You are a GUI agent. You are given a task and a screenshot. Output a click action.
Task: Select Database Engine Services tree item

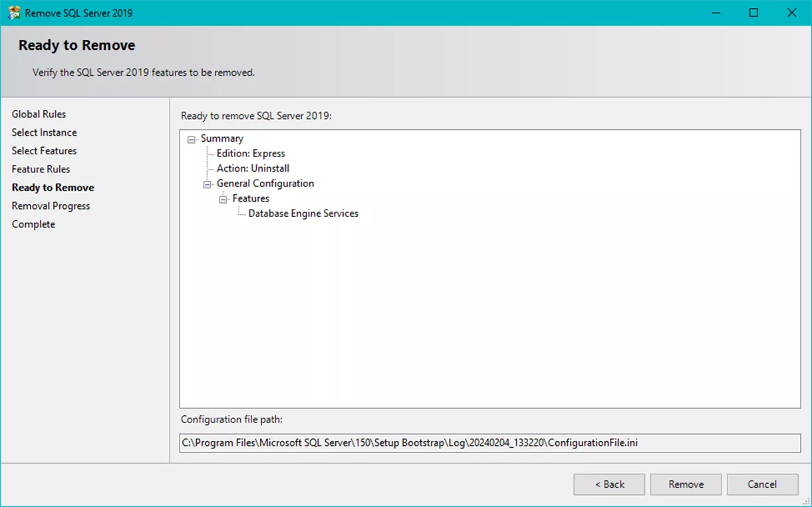tap(303, 214)
